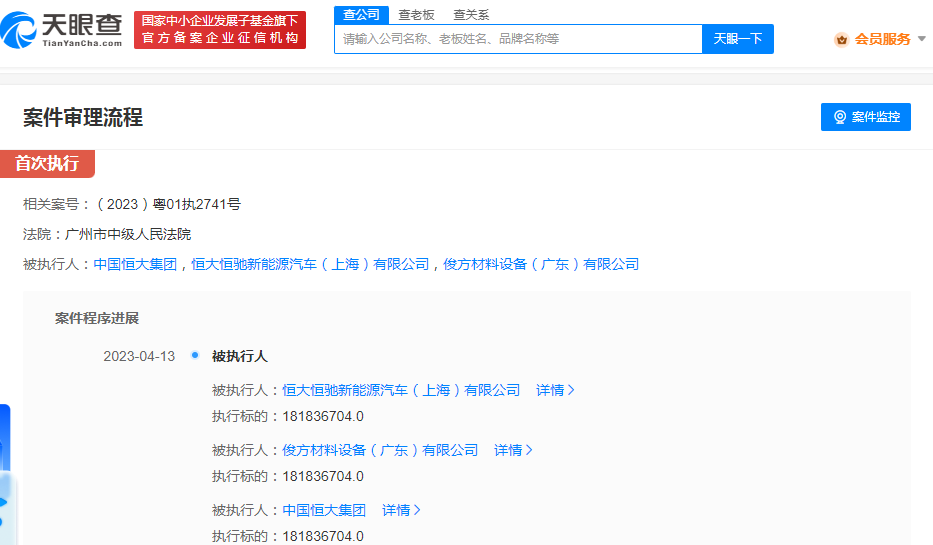The width and height of the screenshot is (933, 545).
Task: View 详情 for 俊方材料设备（广东）有限公司
Action: click(513, 450)
